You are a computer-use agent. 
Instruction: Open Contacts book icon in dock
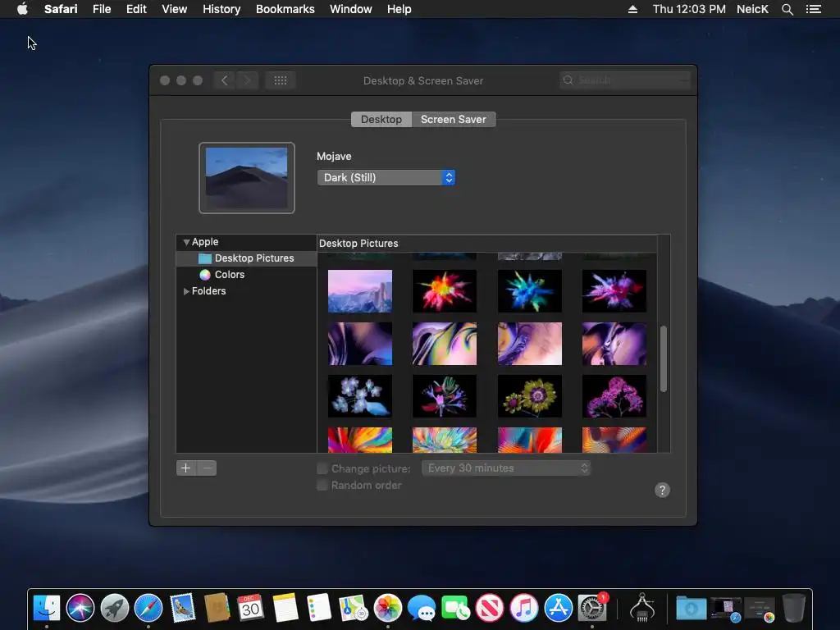point(217,608)
